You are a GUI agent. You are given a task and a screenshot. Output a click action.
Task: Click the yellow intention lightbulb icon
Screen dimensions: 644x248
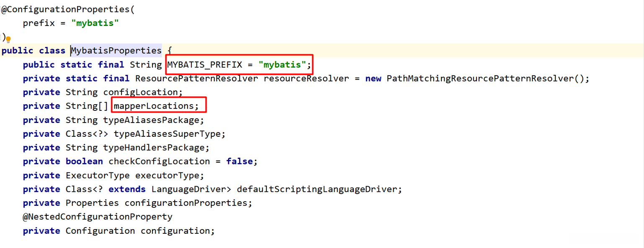(8, 40)
